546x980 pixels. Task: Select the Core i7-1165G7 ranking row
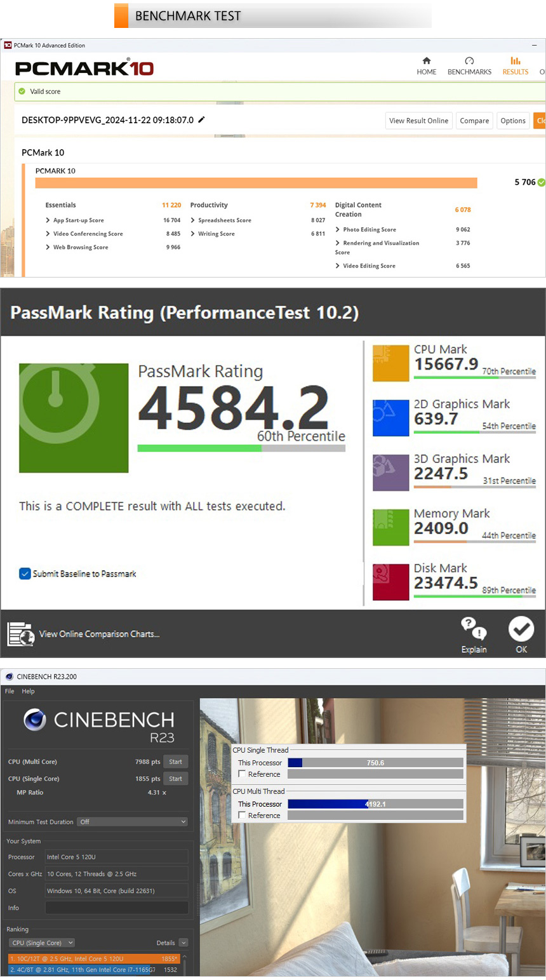[94, 970]
